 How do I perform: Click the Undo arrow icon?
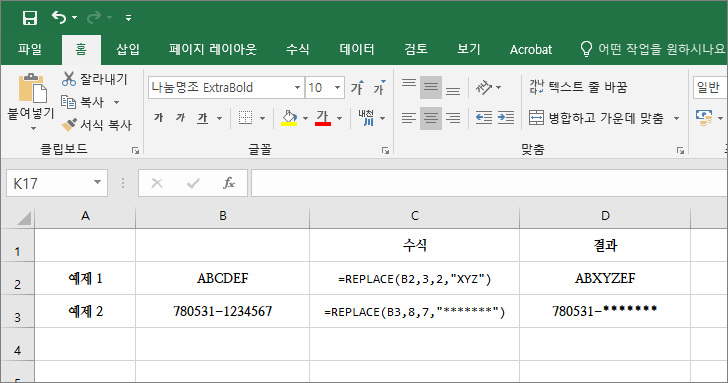point(59,18)
